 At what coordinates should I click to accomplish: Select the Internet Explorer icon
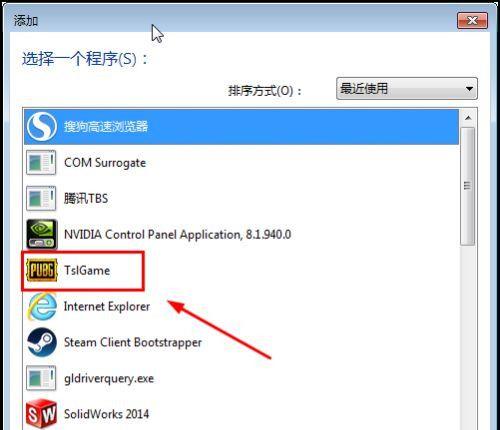click(42, 306)
